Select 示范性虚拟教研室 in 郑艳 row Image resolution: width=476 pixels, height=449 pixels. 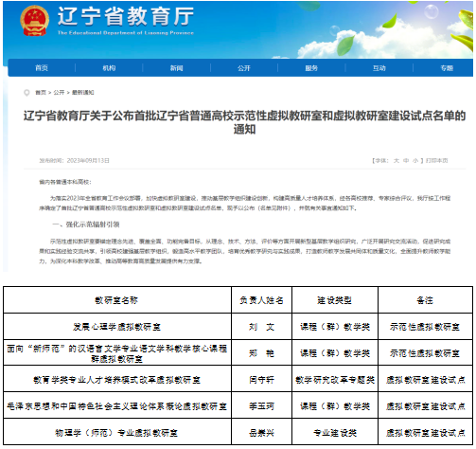[x=425, y=353]
